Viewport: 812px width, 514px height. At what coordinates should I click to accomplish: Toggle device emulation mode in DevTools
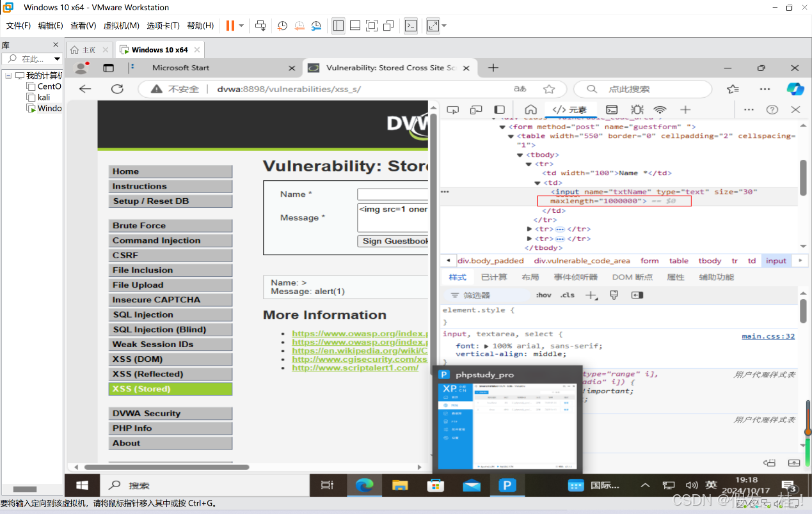pos(476,109)
